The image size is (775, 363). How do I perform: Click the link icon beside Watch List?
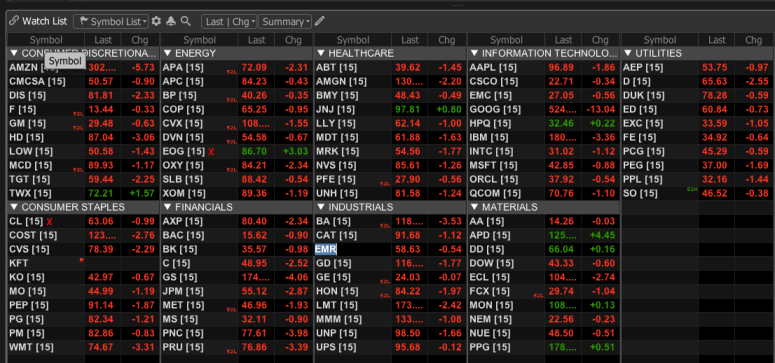tap(14, 21)
